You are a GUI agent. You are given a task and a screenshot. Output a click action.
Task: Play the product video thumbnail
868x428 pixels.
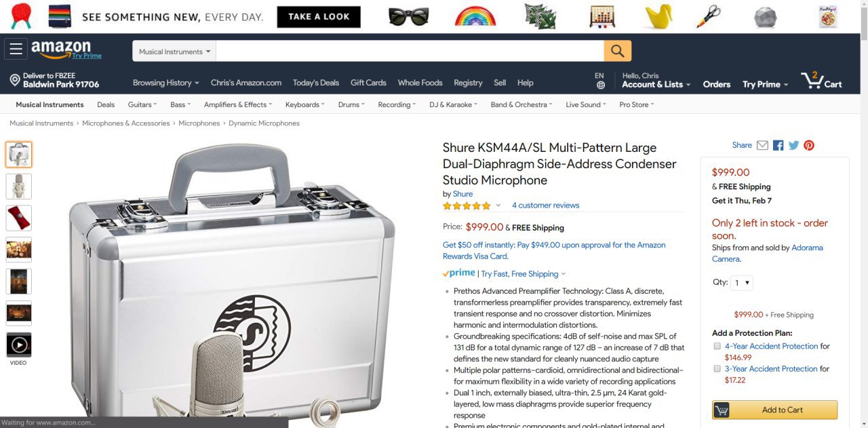point(19,345)
